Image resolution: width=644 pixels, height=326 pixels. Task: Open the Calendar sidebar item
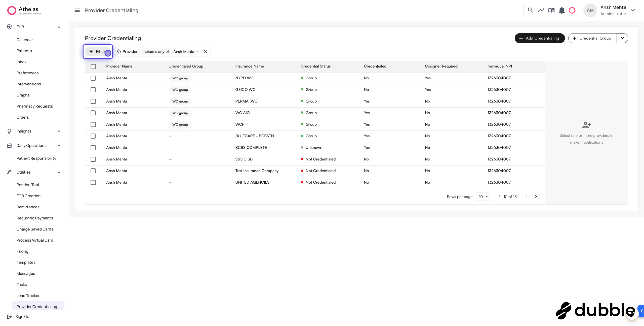(25, 40)
